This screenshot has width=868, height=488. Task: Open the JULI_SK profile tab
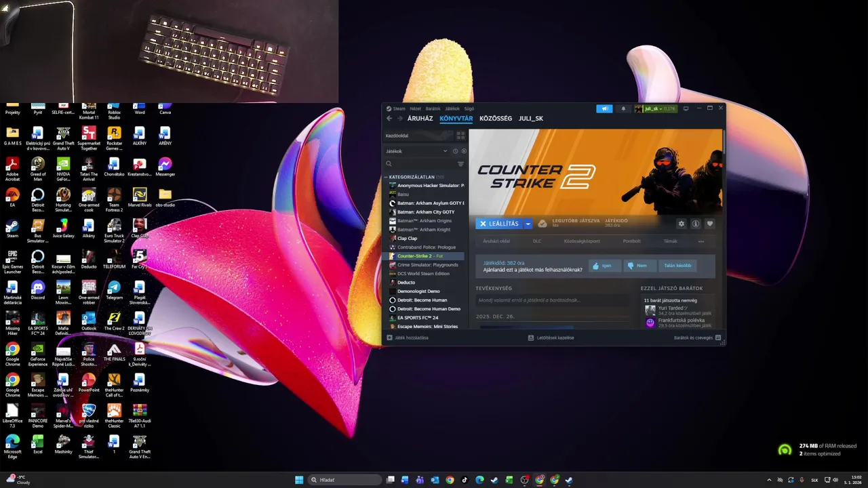point(531,119)
